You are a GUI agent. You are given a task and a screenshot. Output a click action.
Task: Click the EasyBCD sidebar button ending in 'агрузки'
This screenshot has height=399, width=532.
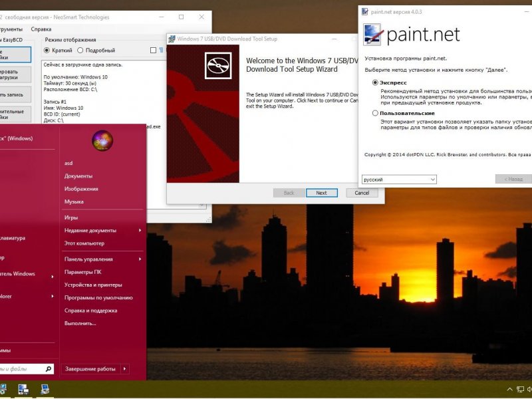click(x=15, y=74)
